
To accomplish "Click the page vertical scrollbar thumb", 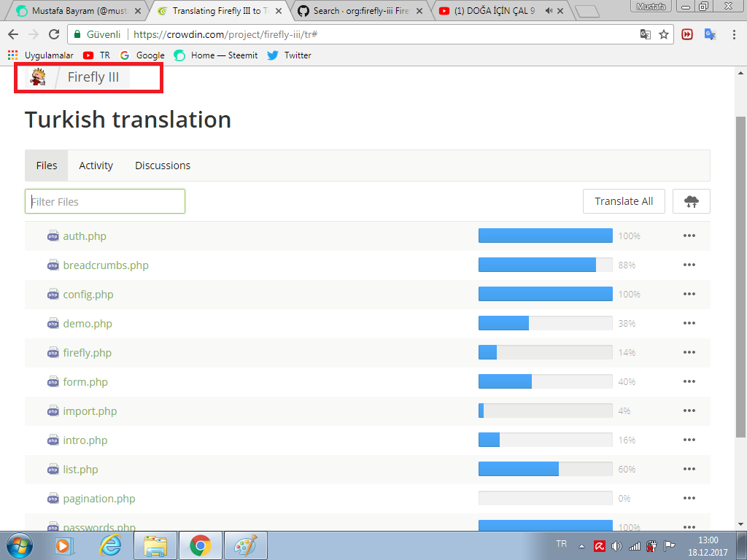I will tap(740, 276).
